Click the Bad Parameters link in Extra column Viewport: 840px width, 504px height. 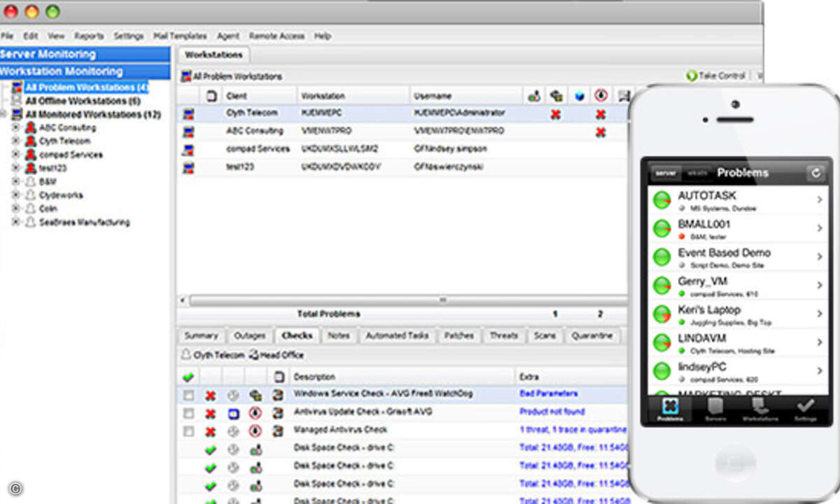pos(549,394)
